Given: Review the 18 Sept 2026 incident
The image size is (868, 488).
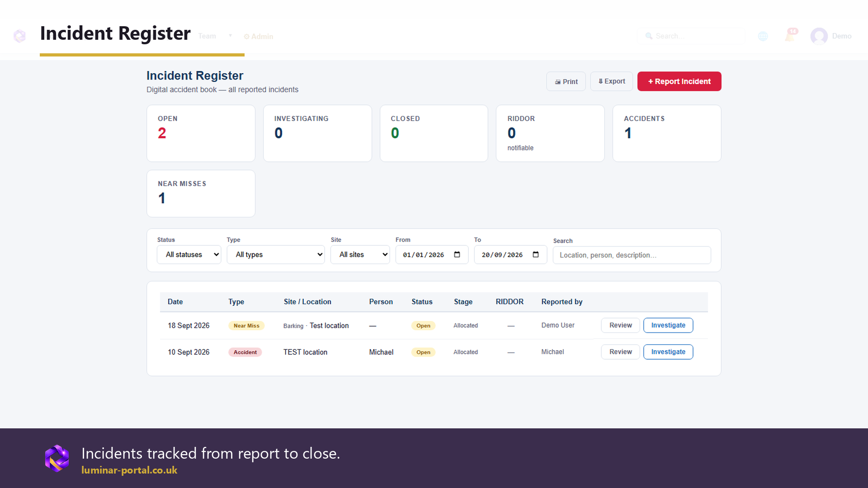Looking at the screenshot, I should pos(620,325).
